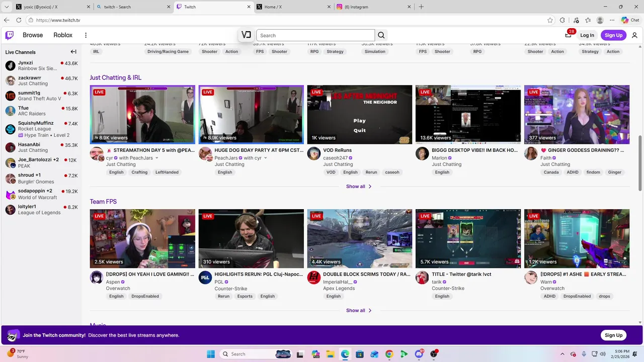Screen dimensions: 644x362
Task: Click the Log In button
Action: point(587,35)
